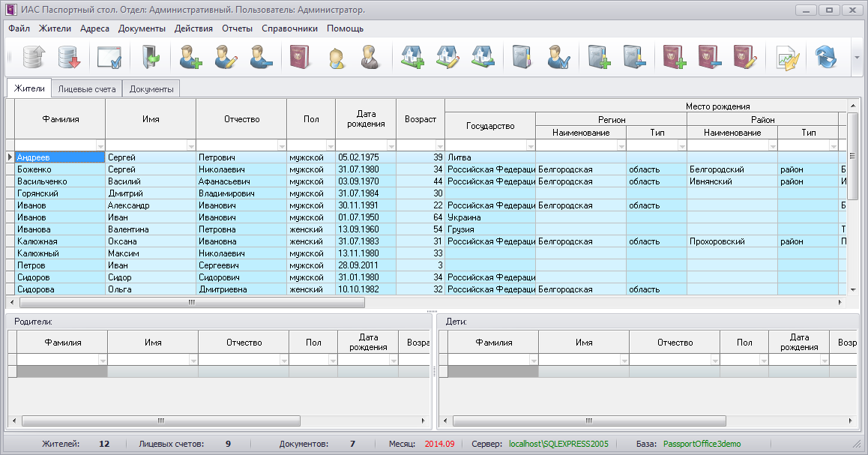This screenshot has width=868, height=455.
Task: Open filter dropdown under Пол column in residents grid
Action: pyautogui.click(x=330, y=145)
